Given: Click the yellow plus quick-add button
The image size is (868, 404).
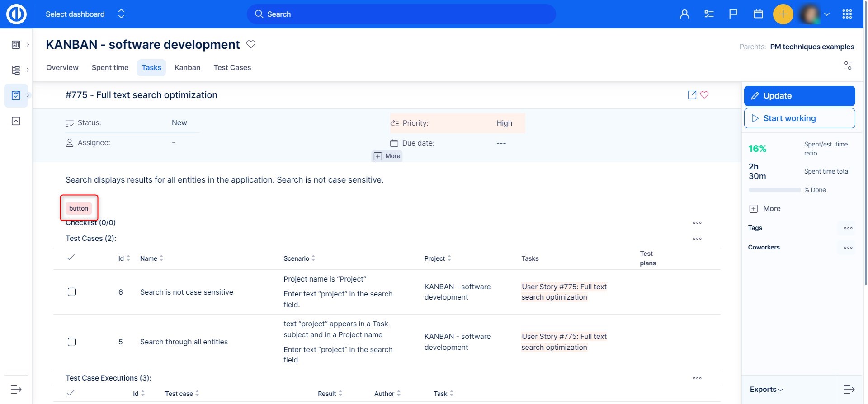Looking at the screenshot, I should pos(783,14).
